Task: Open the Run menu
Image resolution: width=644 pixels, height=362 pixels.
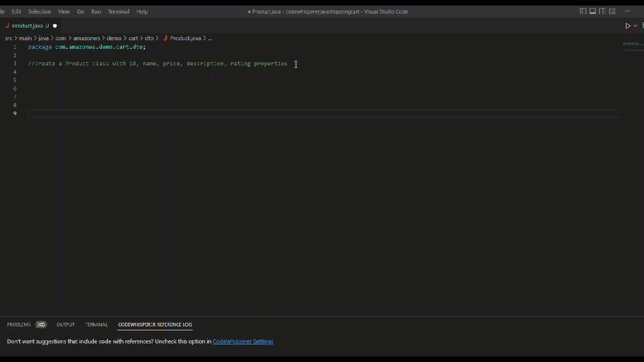Action: [x=96, y=11]
